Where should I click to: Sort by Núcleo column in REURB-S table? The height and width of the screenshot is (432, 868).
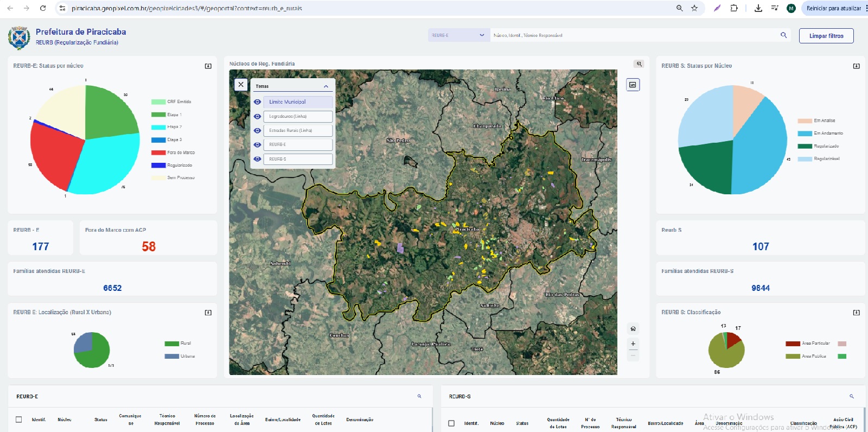pos(497,423)
